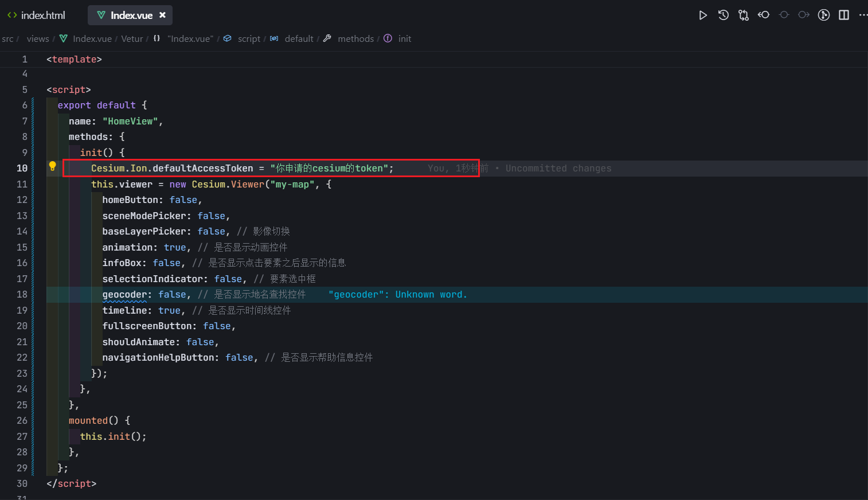Click the "export default" keywords
The height and width of the screenshot is (500, 868).
pyautogui.click(x=96, y=106)
